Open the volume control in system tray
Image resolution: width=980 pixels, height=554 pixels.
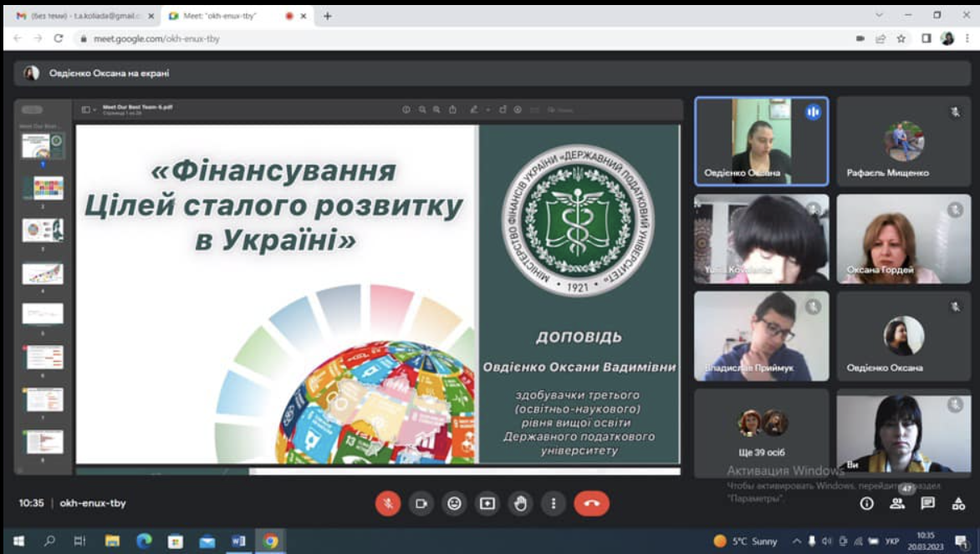pyautogui.click(x=827, y=541)
